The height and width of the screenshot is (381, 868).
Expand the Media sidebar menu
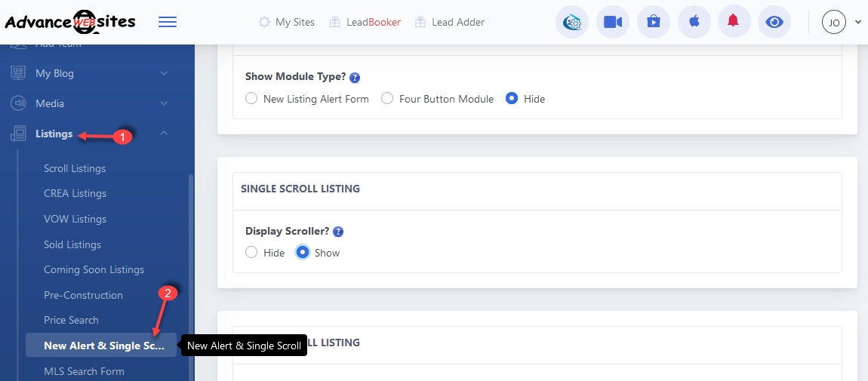(x=164, y=103)
